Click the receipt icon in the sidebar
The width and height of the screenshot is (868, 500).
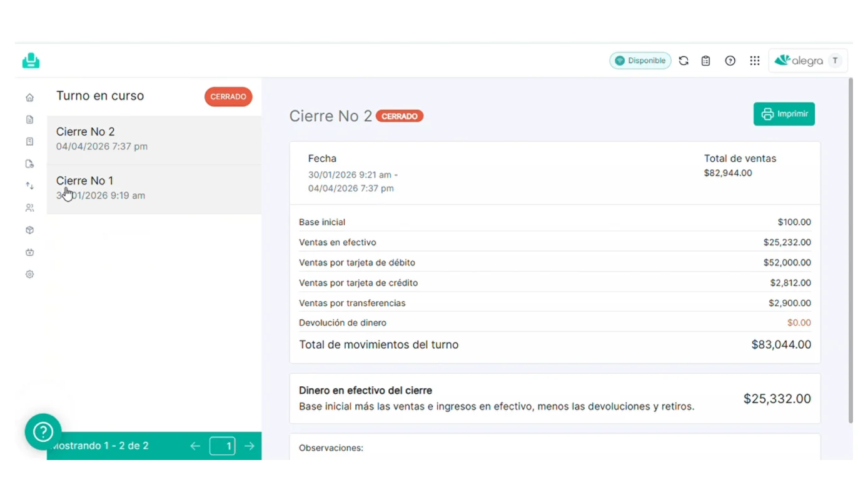pyautogui.click(x=29, y=142)
